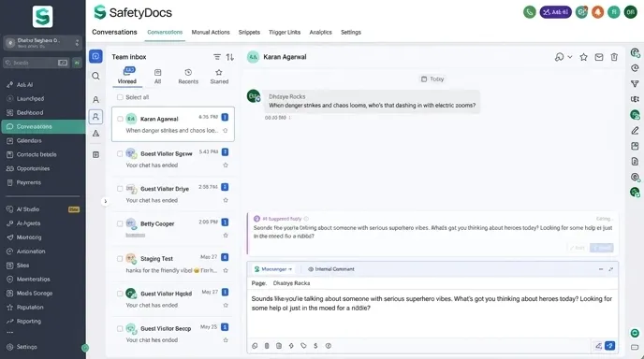Click the blue chat icon in conversation rail

(x=95, y=56)
